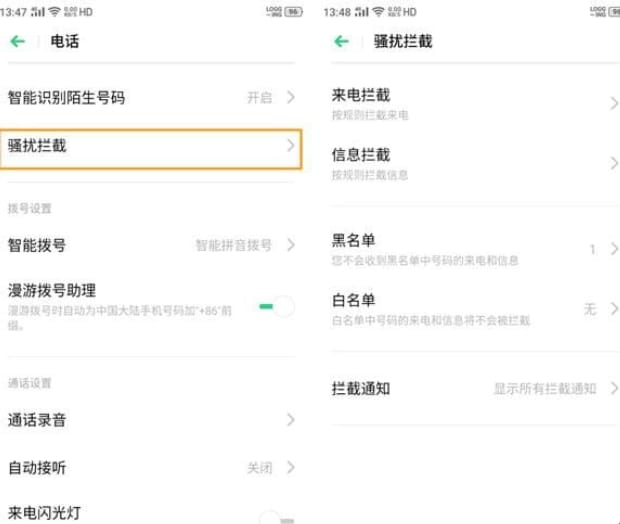Open 智能识别陌生号码 chevron
This screenshot has height=524, width=620.
pyautogui.click(x=290, y=97)
